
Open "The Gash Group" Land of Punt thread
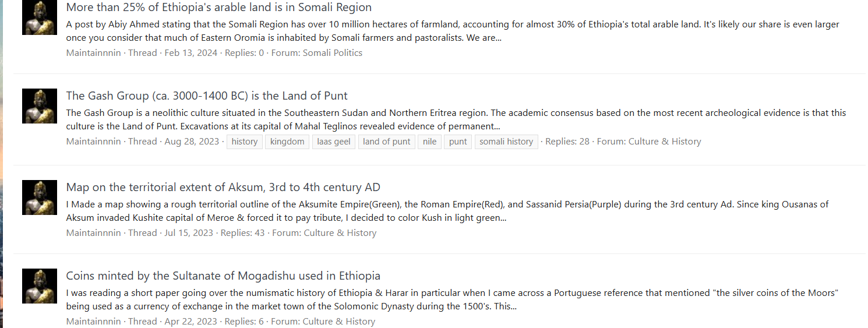[x=207, y=96]
